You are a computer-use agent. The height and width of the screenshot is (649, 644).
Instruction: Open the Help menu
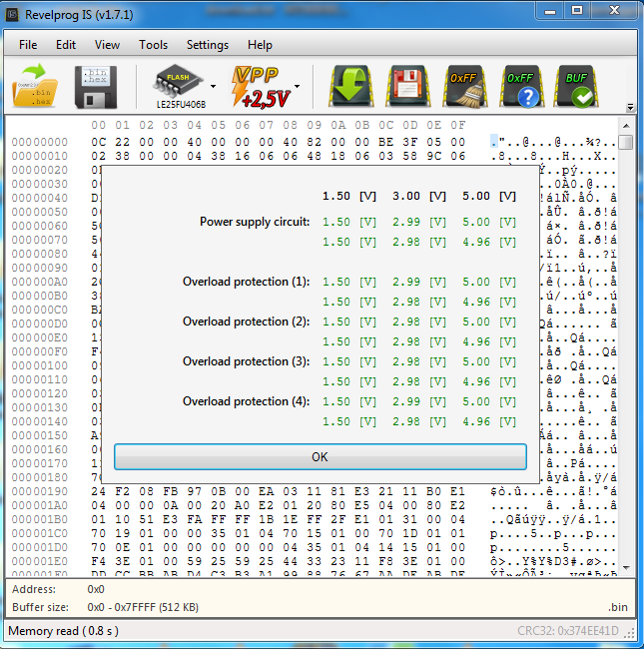click(260, 45)
